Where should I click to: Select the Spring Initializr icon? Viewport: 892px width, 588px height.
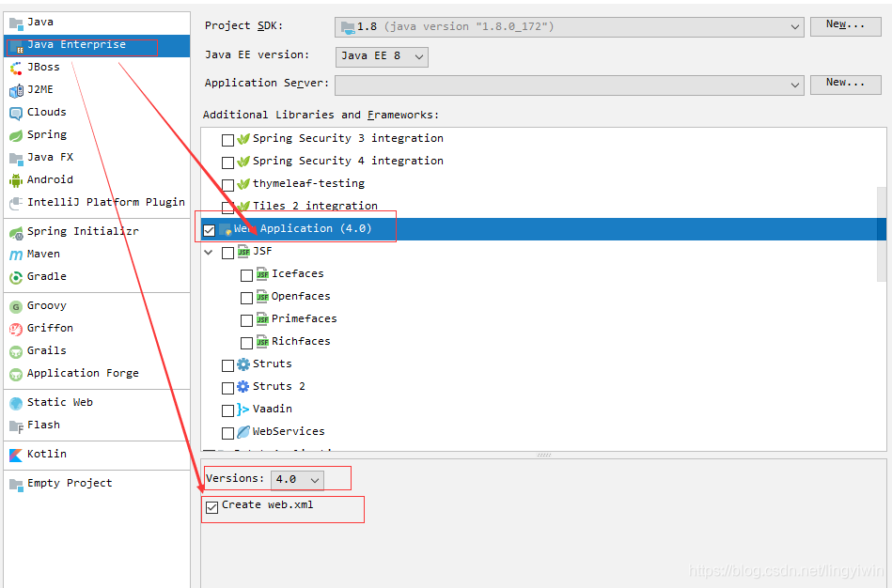coord(16,233)
